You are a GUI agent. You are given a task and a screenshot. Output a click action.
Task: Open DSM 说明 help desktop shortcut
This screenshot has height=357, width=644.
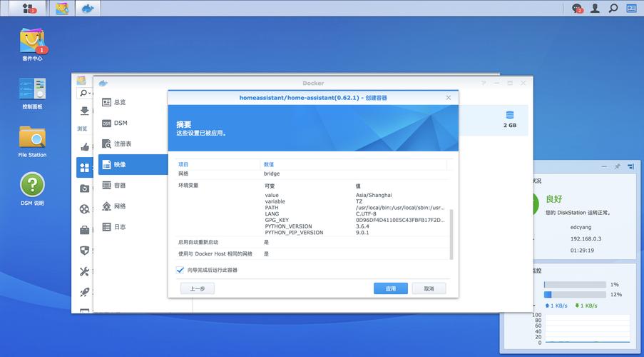click(x=32, y=189)
